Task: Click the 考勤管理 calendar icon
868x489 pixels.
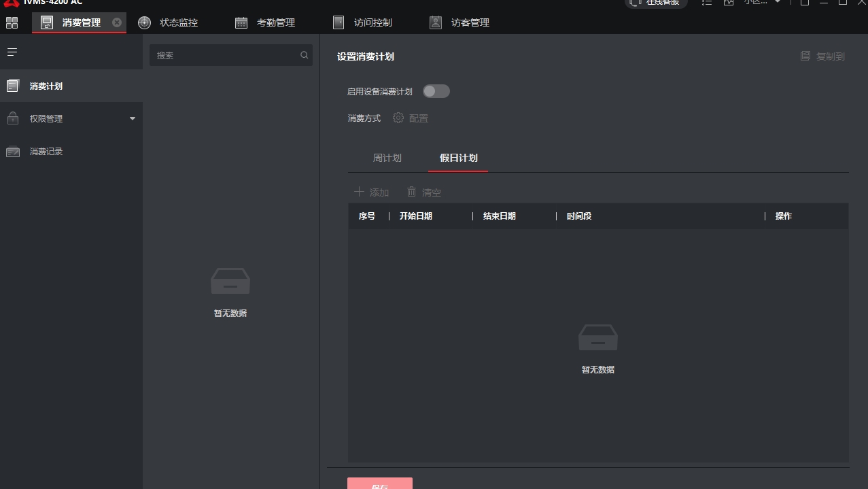Action: (241, 22)
